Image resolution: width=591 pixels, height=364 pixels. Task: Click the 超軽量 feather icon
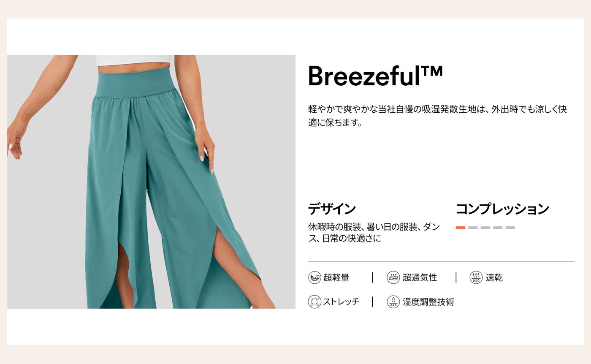[x=314, y=277]
